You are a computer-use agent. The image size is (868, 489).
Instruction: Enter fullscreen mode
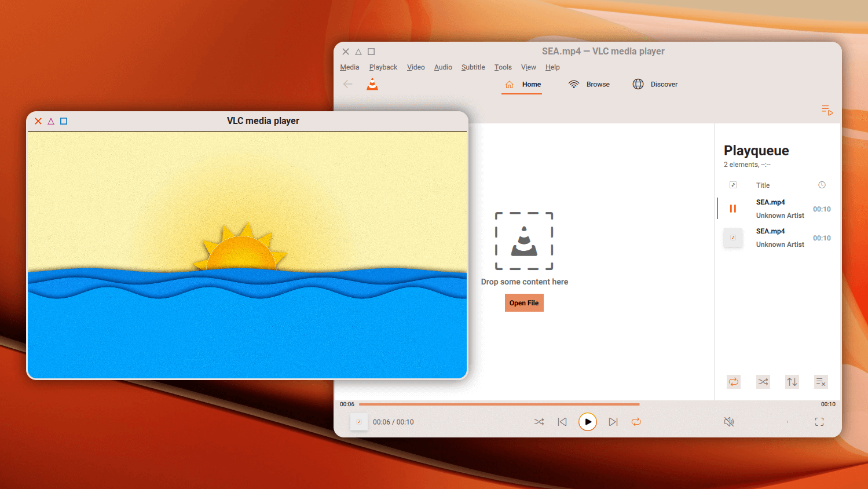pos(819,422)
